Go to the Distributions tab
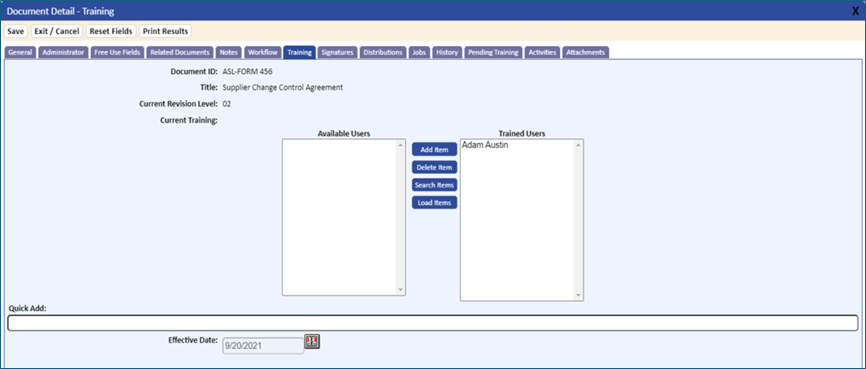The height and width of the screenshot is (369, 866). (x=383, y=52)
